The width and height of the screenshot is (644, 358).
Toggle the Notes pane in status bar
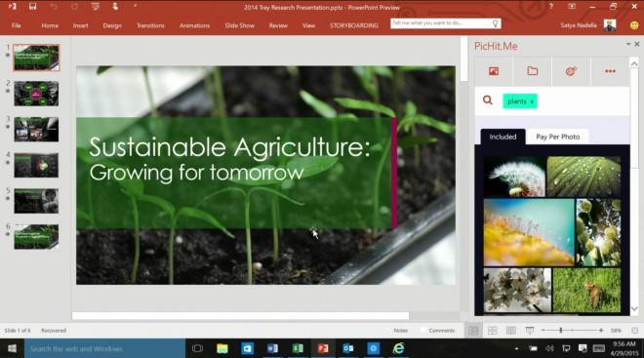[x=400, y=330]
